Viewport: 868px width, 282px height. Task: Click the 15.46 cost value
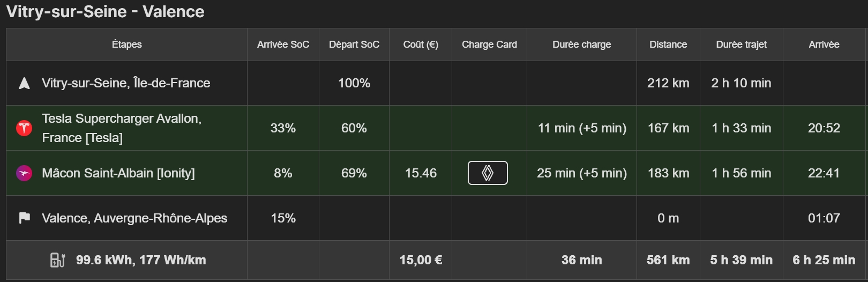click(421, 173)
